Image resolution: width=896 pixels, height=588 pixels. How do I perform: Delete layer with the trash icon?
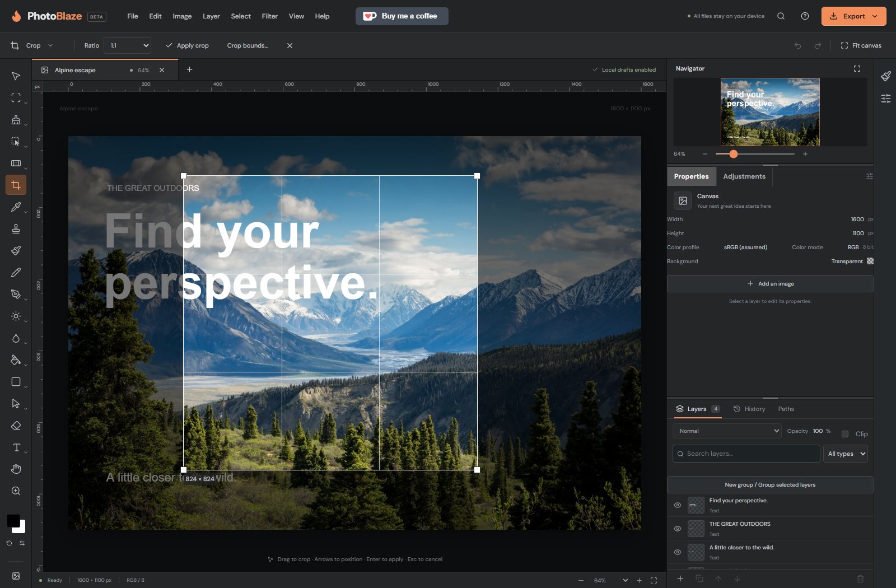pos(860,578)
